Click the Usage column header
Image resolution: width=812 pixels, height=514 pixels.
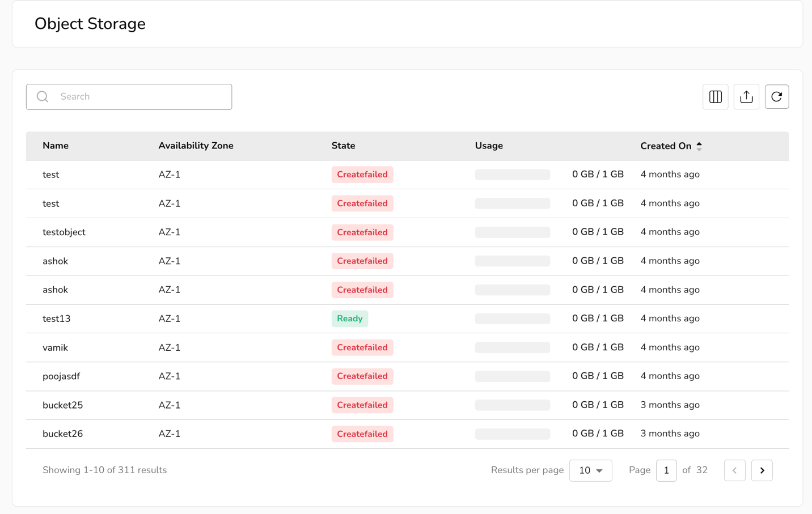489,146
